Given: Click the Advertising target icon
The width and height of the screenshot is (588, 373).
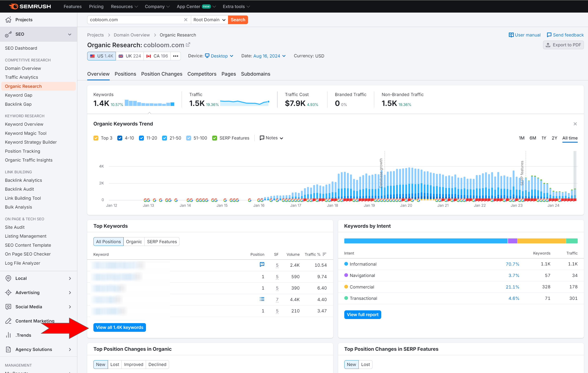Looking at the screenshot, I should click(x=8, y=292).
